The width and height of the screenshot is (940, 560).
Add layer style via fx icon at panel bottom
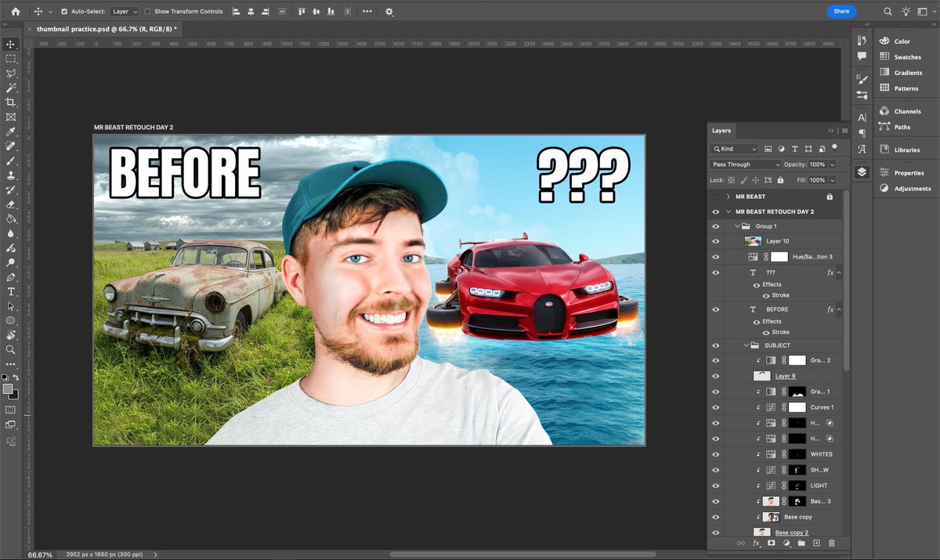[757, 543]
